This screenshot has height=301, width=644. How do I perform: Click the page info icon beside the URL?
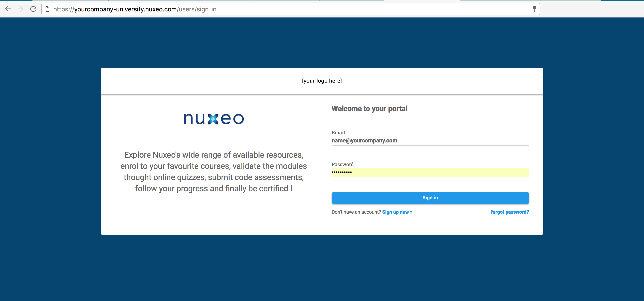pos(47,9)
